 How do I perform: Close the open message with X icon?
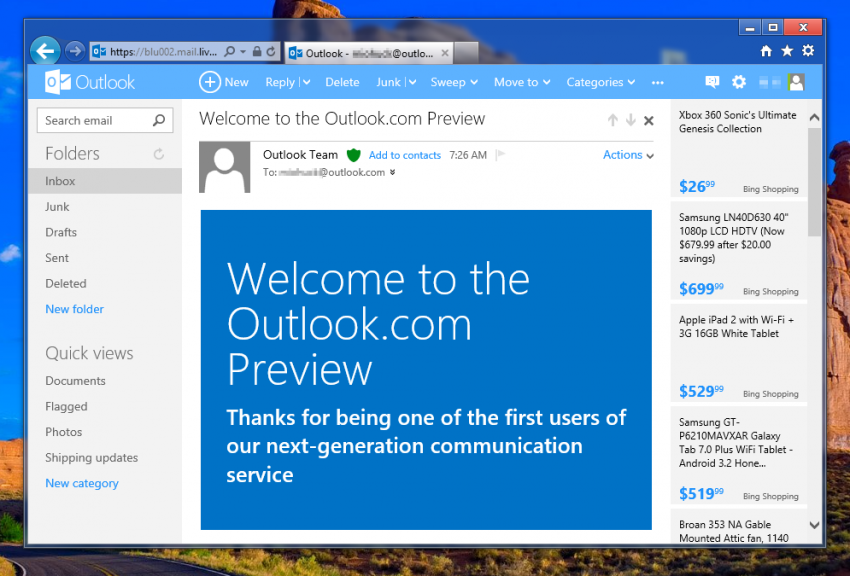(x=648, y=121)
